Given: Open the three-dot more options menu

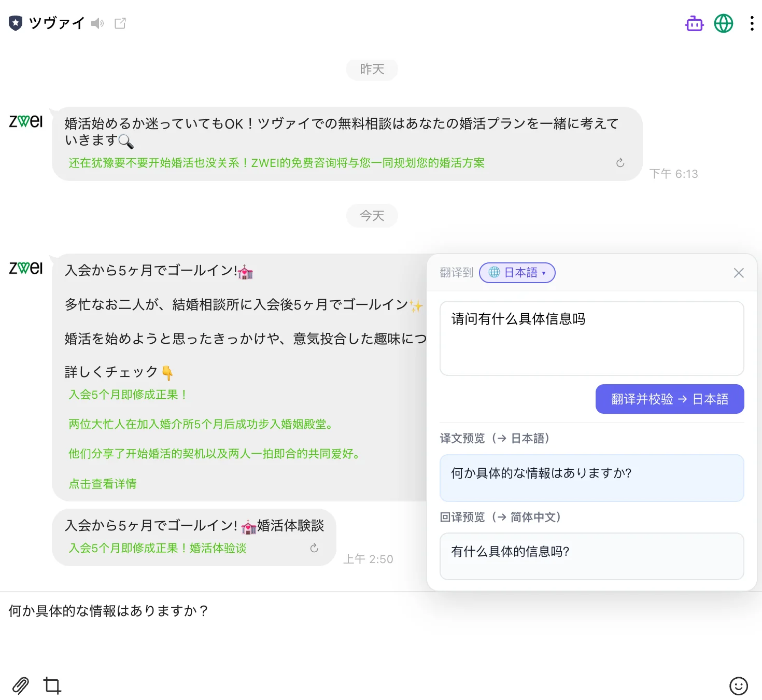Looking at the screenshot, I should click(752, 23).
